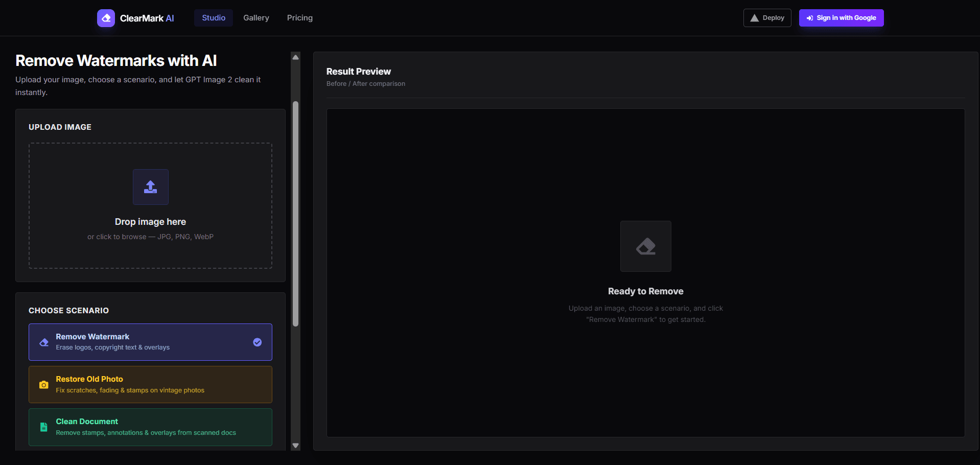Click the CHOOSE SCENARIO section heading

(x=68, y=311)
